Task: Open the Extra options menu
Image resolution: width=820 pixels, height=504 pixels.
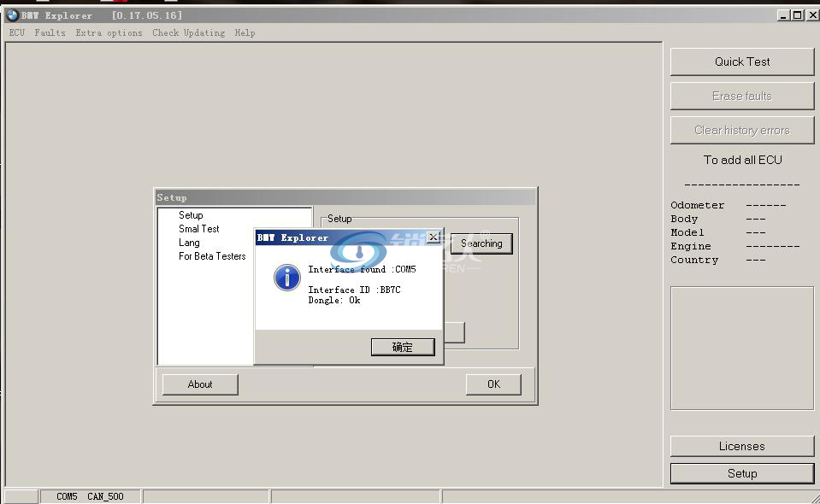Action: tap(109, 33)
